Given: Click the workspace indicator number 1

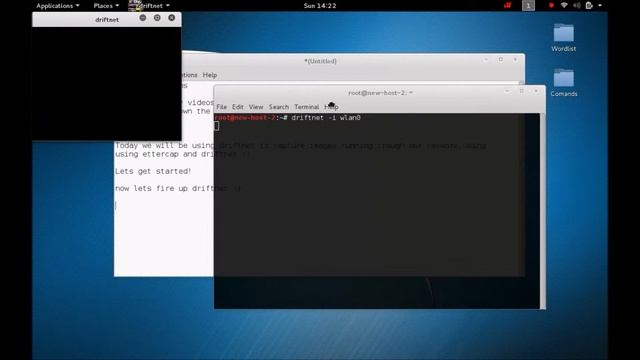Looking at the screenshot, I should [528, 6].
